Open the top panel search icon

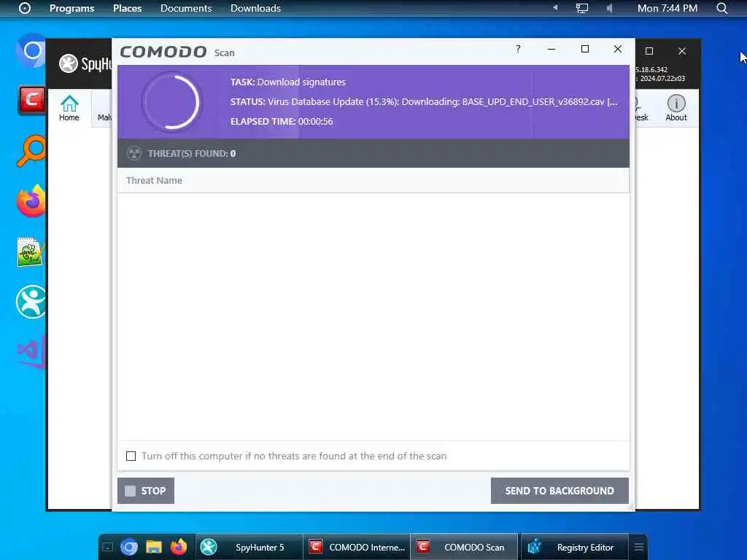[x=721, y=8]
